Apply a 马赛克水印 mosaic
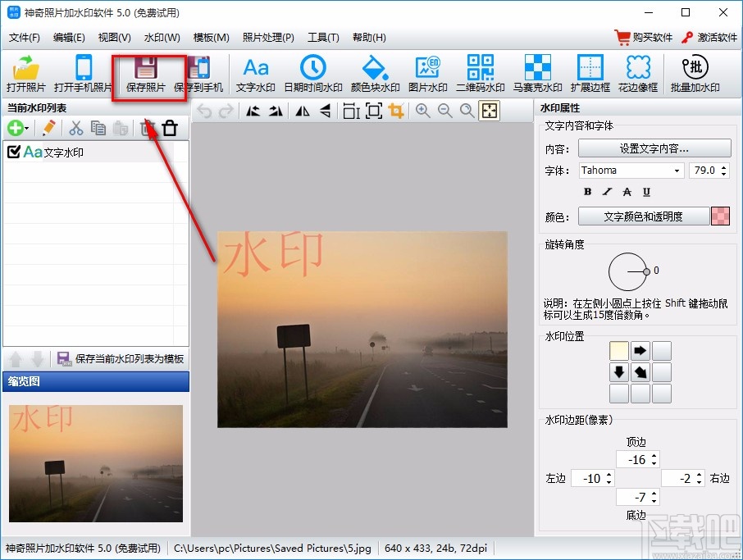Viewport: 743px width, 560px height. [x=537, y=74]
